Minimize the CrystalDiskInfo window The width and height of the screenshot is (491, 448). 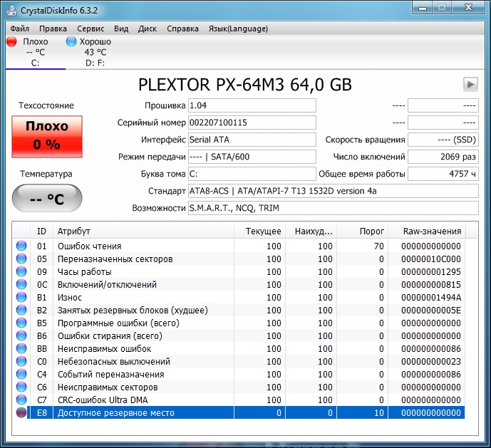[423, 8]
